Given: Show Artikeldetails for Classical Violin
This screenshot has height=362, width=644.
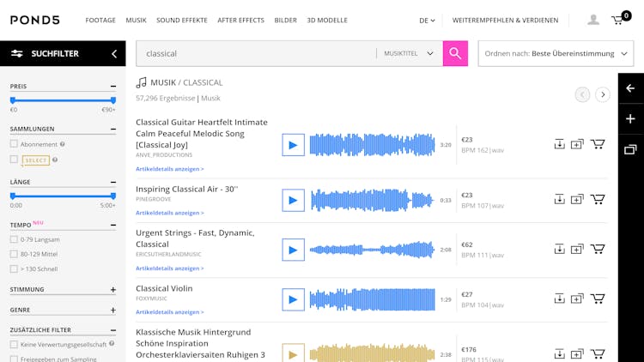Looking at the screenshot, I should (x=170, y=312).
